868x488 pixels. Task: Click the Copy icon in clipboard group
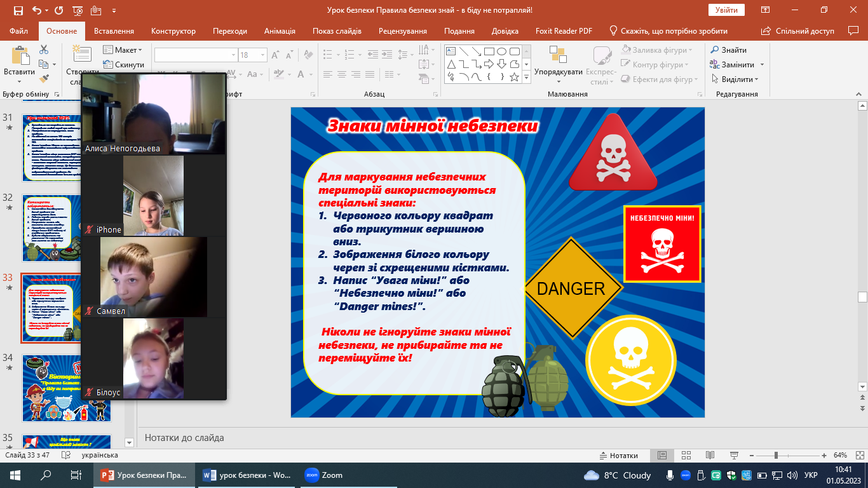pyautogui.click(x=44, y=64)
